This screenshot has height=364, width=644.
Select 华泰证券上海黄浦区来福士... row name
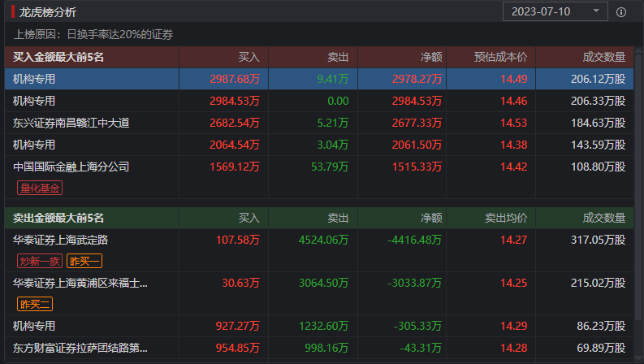click(x=80, y=283)
